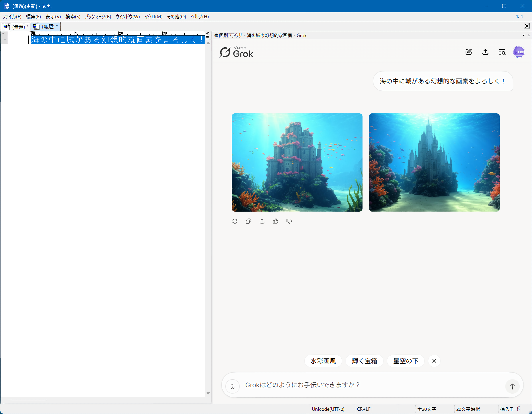The image size is (532, 414).
Task: Open the chat history search icon
Action: coord(502,52)
